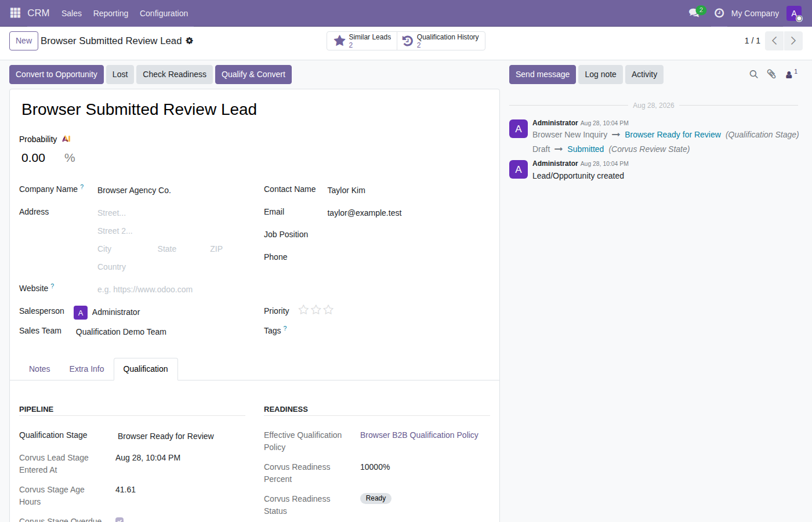Viewport: 812px width, 522px height.
Task: Click the AI probability icon
Action: pyautogui.click(x=66, y=139)
